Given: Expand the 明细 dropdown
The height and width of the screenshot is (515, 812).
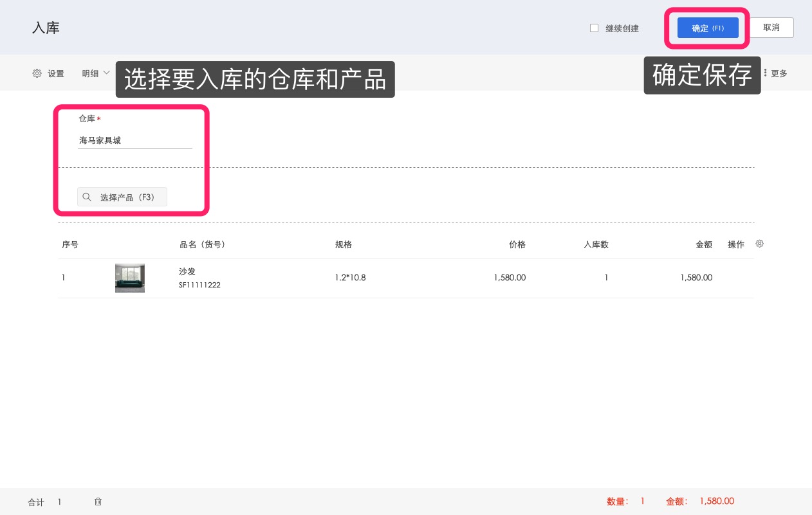Looking at the screenshot, I should [x=96, y=73].
